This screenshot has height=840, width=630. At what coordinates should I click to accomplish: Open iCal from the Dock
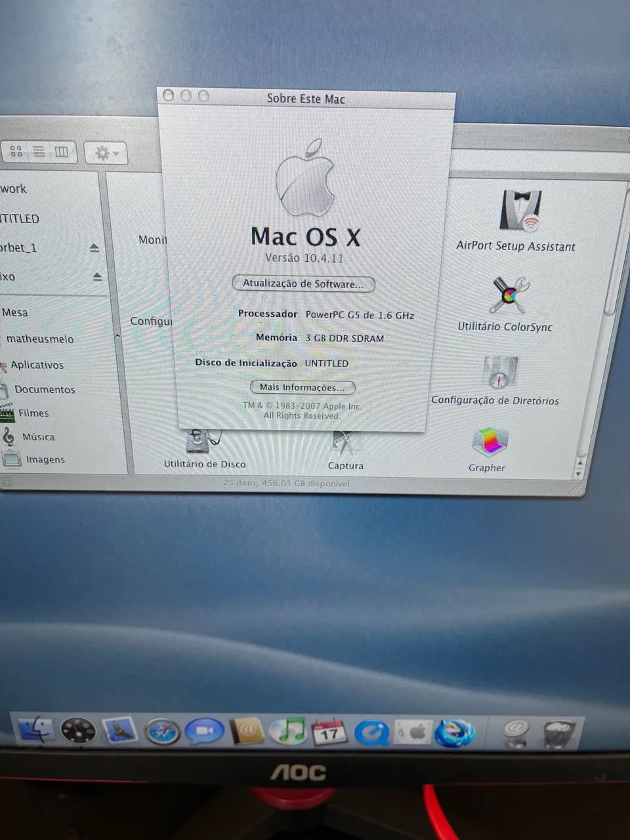point(329,730)
